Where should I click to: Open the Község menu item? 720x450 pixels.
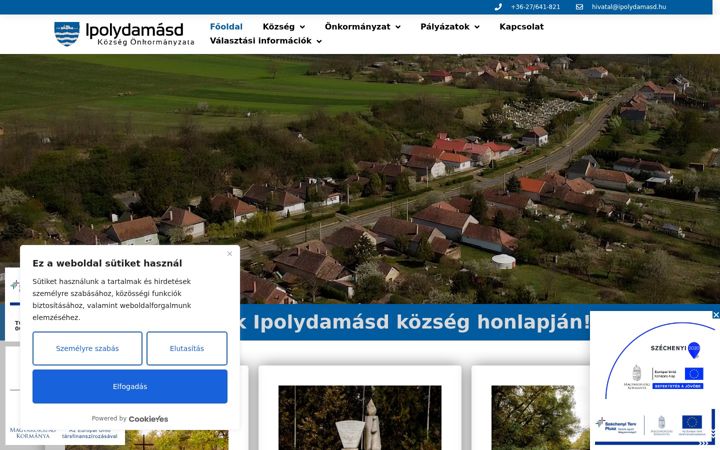278,27
